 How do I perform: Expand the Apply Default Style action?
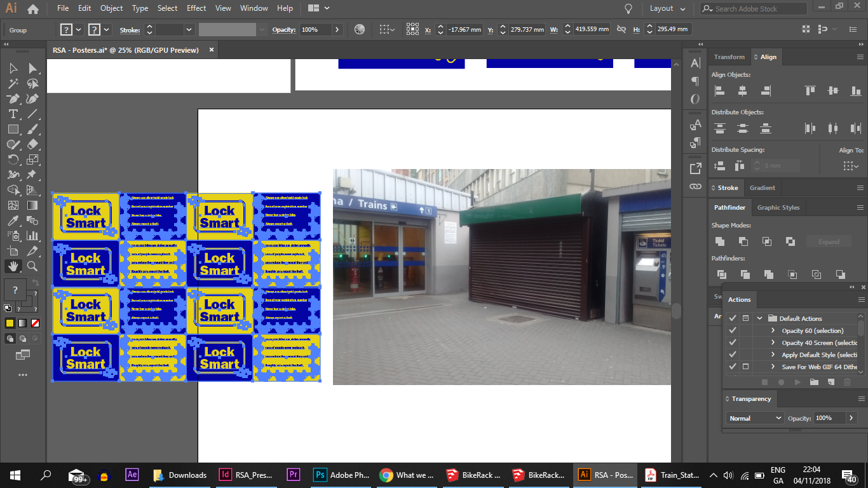pyautogui.click(x=773, y=355)
